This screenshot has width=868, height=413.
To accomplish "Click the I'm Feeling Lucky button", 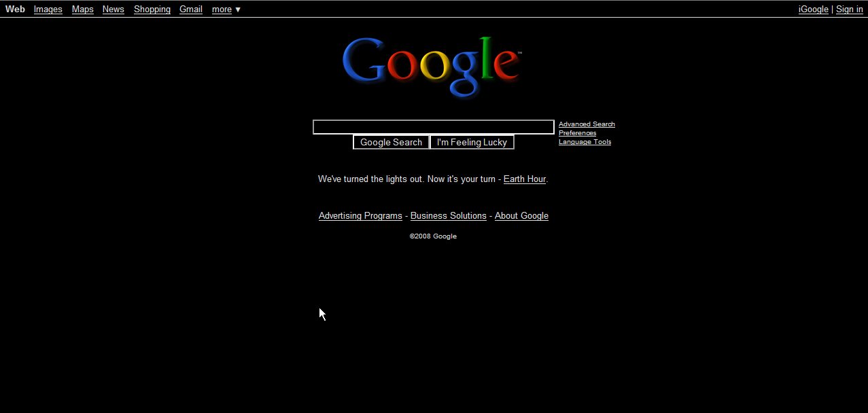I will (472, 142).
